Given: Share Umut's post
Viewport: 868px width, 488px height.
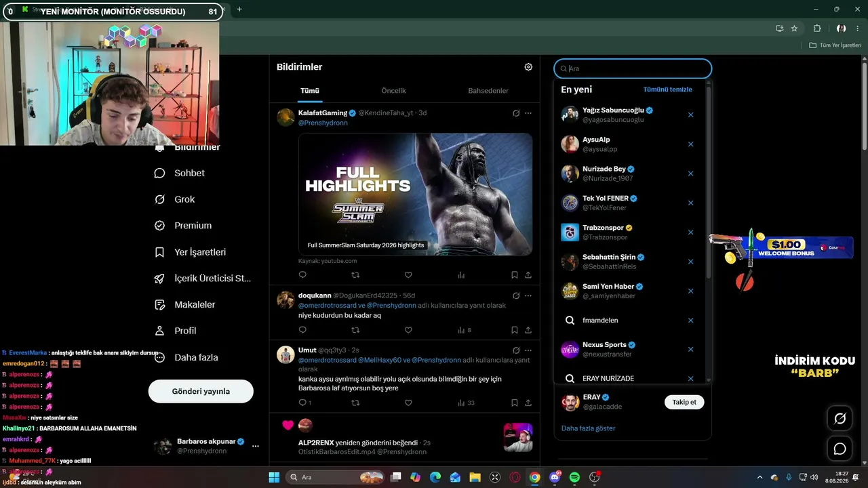Looking at the screenshot, I should click(528, 403).
